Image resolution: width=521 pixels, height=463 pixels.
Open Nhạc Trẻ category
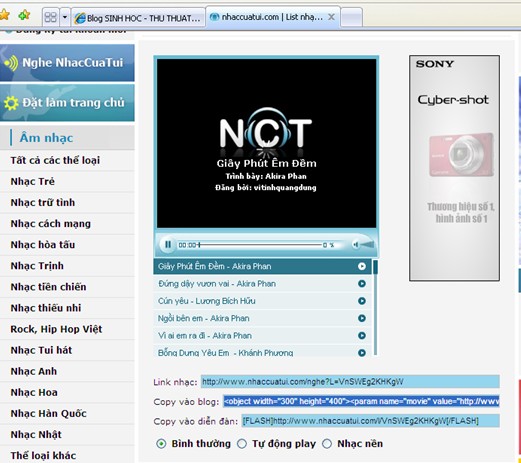pos(33,182)
